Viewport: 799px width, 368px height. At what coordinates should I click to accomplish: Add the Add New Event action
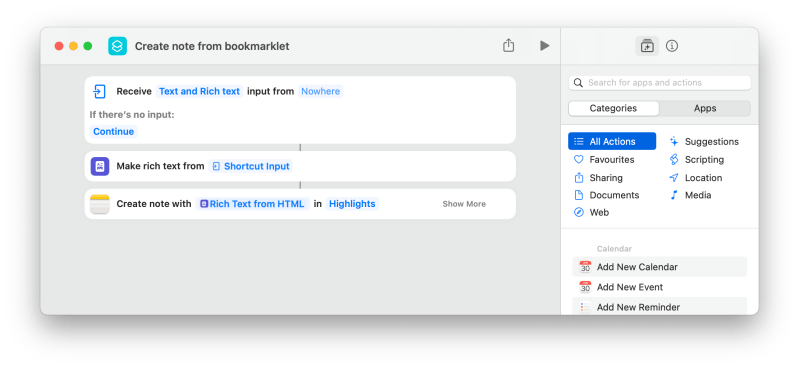point(659,287)
